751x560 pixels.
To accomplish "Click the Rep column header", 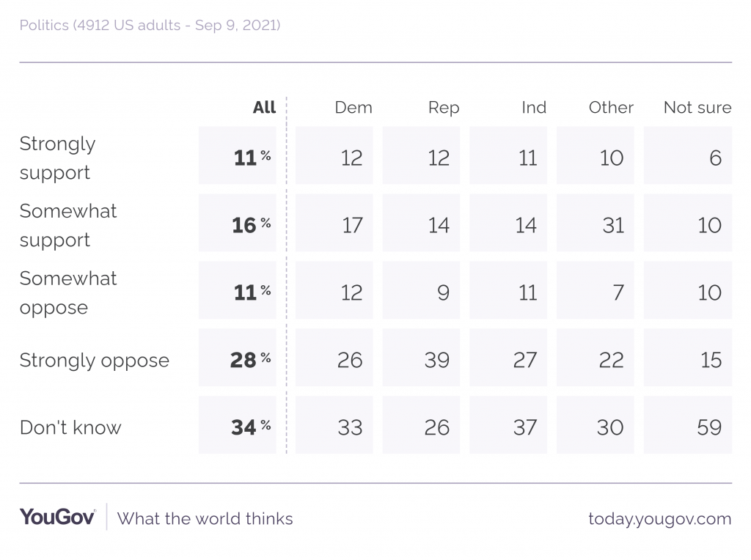I will pos(444,108).
